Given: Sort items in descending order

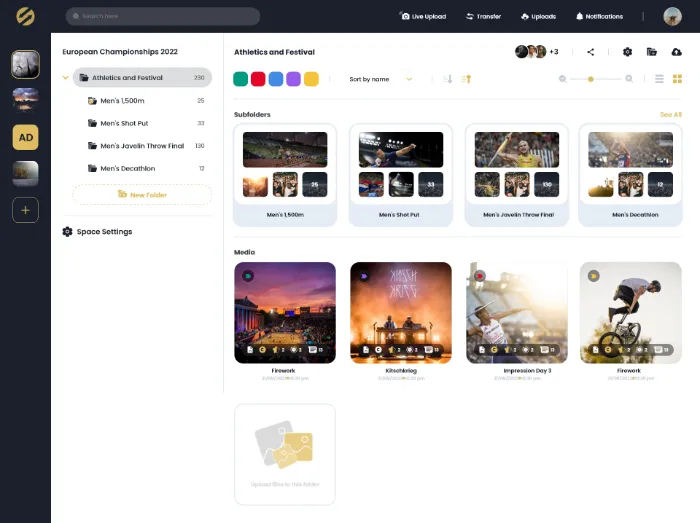Looking at the screenshot, I should (448, 79).
